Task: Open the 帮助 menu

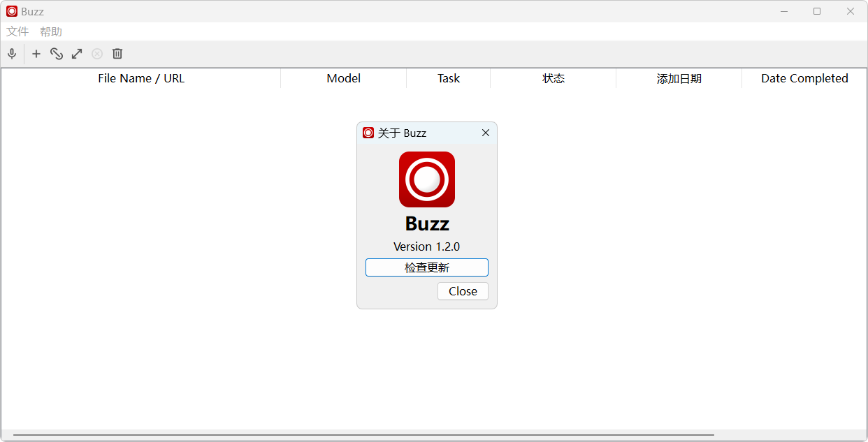Action: click(x=51, y=31)
